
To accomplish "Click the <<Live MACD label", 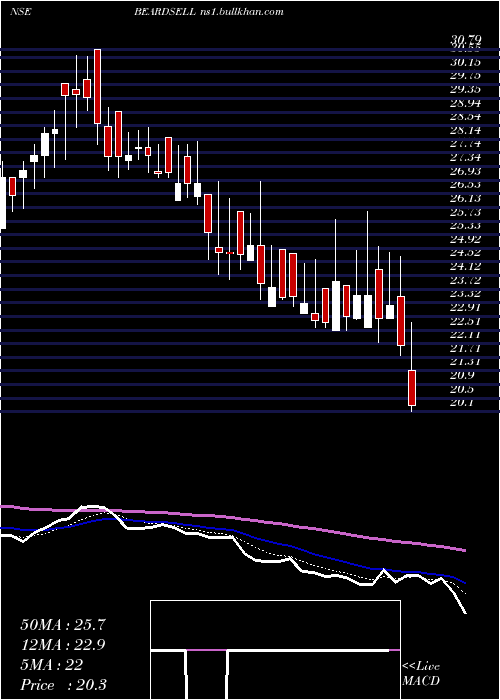I will point(421,674).
